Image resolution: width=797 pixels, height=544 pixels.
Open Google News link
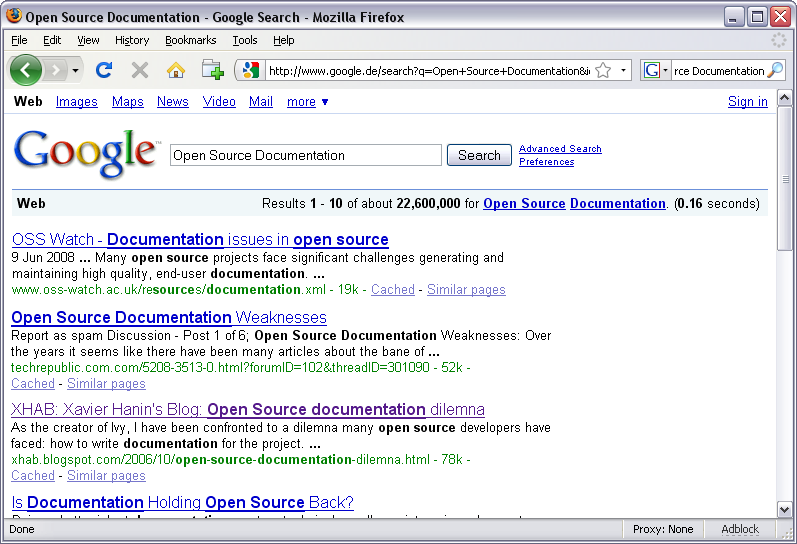click(x=172, y=102)
